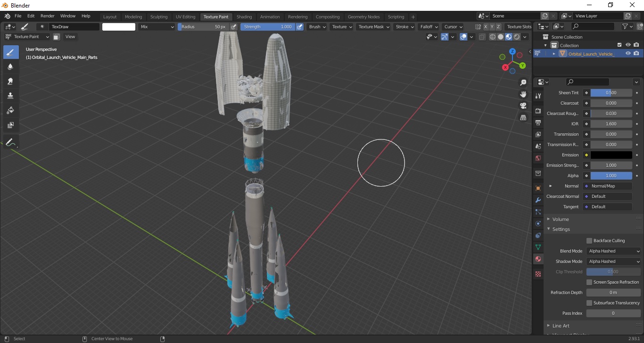Screen dimensions: 644x343
Task: Select the Mask tool
Action: click(11, 125)
